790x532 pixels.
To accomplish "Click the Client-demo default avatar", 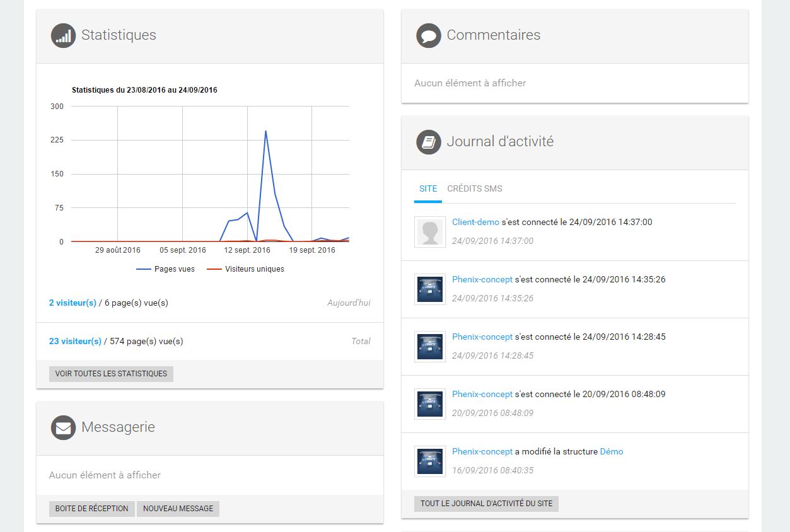I will (430, 232).
